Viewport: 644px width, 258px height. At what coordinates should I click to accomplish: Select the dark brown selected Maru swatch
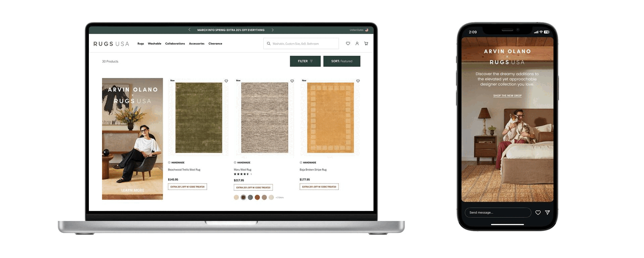click(x=244, y=198)
